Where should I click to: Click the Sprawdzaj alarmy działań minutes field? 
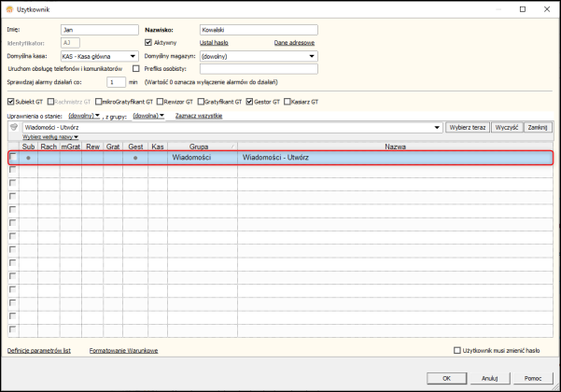116,82
